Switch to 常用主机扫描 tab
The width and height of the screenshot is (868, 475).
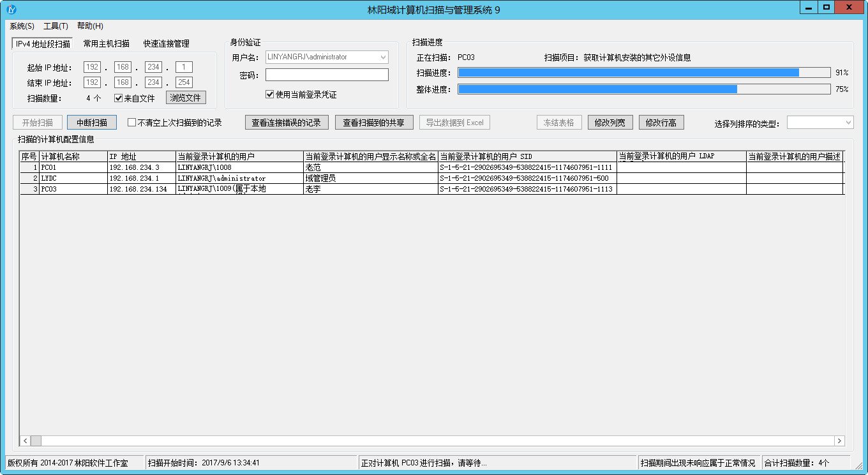106,43
